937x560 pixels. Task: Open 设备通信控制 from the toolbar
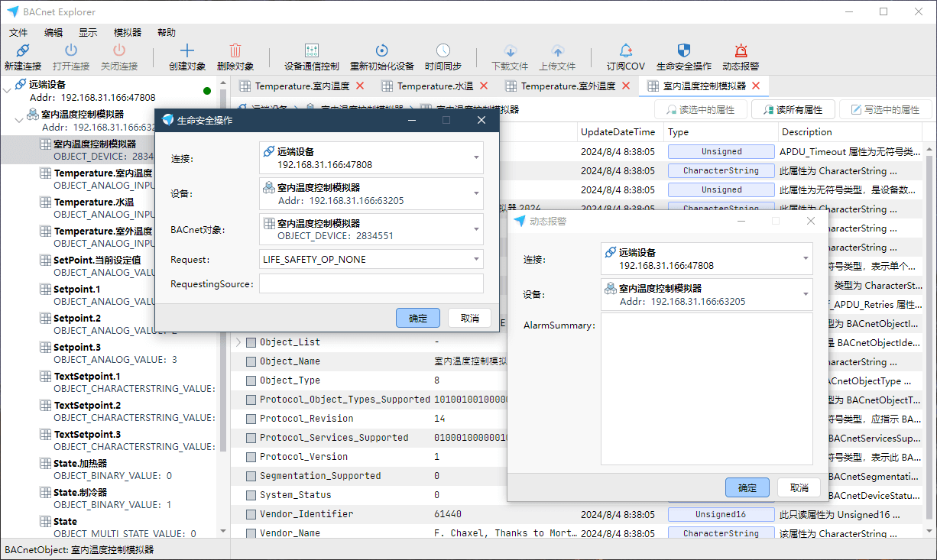coord(311,52)
